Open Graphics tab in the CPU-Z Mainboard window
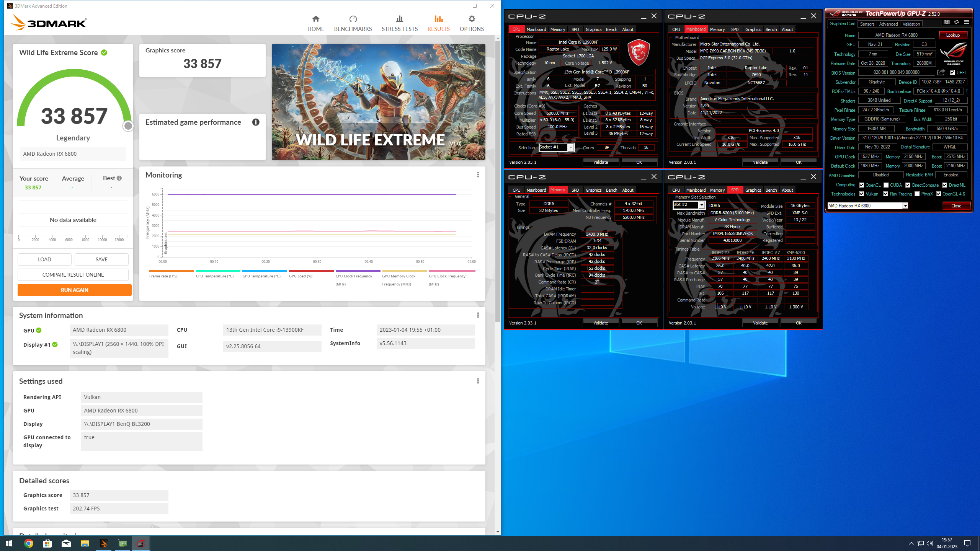 point(753,29)
